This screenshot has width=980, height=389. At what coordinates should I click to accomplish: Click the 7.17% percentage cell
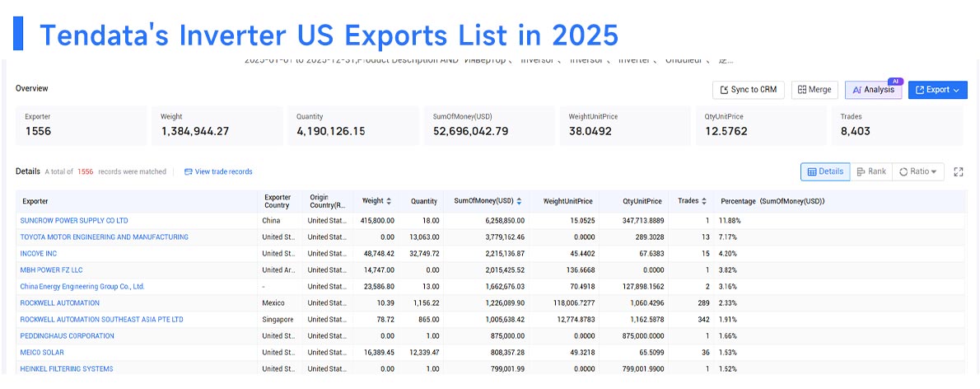pyautogui.click(x=727, y=237)
